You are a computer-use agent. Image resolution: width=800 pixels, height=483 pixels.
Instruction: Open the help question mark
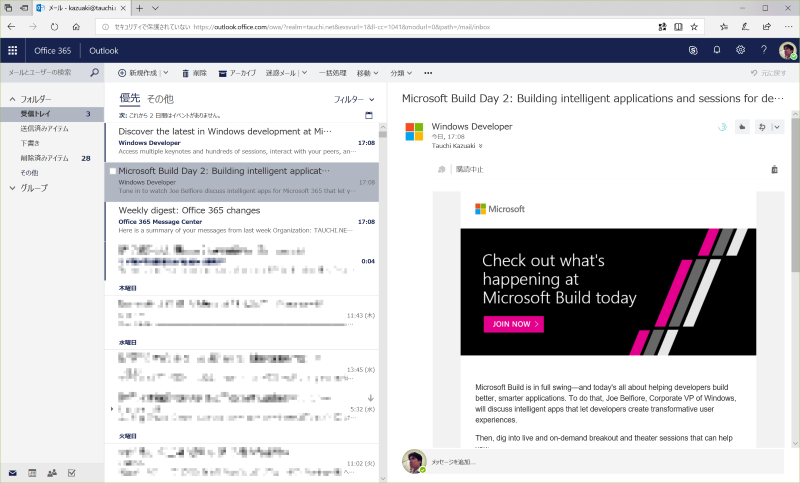(764, 50)
